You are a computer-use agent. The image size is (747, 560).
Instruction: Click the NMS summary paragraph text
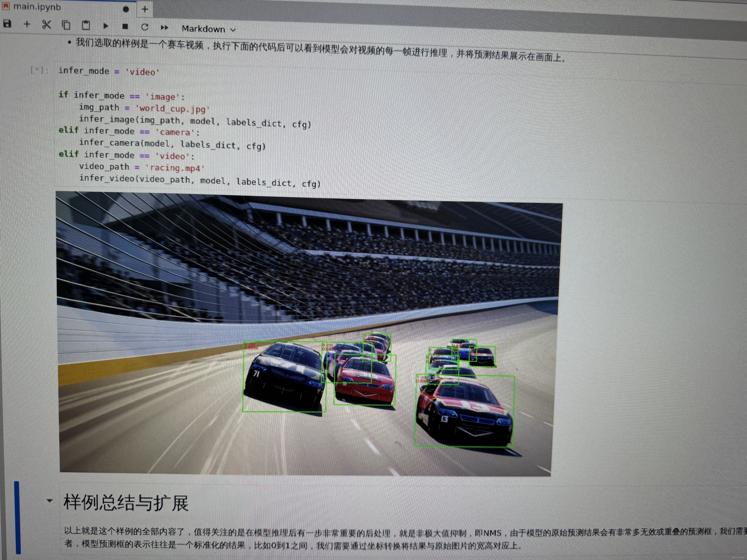click(405, 539)
